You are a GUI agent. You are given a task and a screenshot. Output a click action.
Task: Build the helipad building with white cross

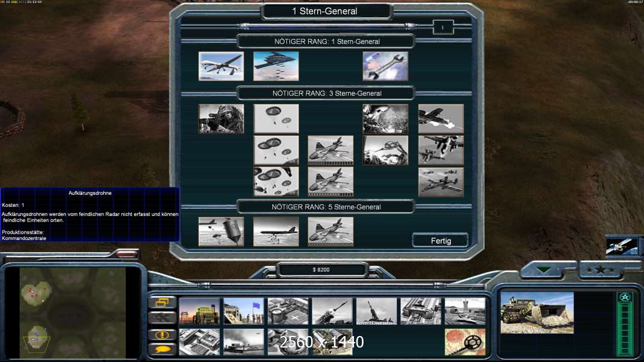coord(288,311)
